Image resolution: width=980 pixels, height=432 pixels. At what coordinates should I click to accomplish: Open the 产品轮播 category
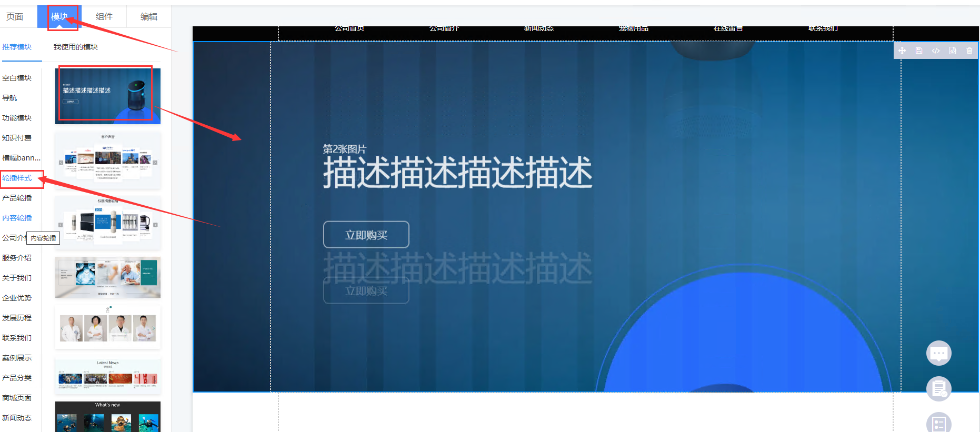(x=17, y=198)
